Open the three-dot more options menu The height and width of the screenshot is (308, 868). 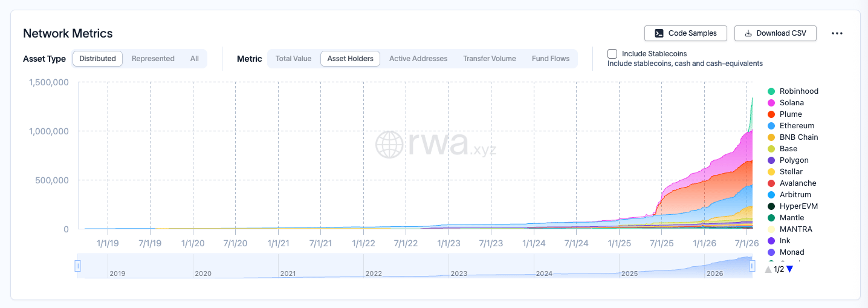pos(837,33)
